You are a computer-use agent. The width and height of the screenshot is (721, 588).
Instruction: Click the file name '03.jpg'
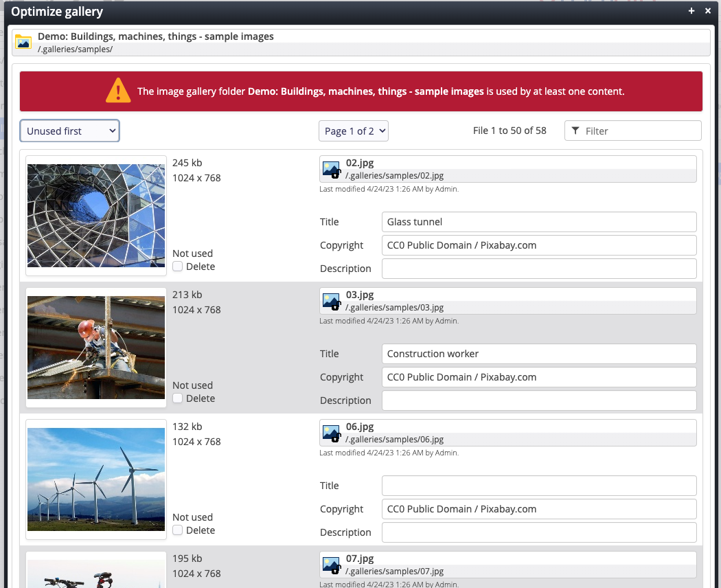click(x=360, y=295)
